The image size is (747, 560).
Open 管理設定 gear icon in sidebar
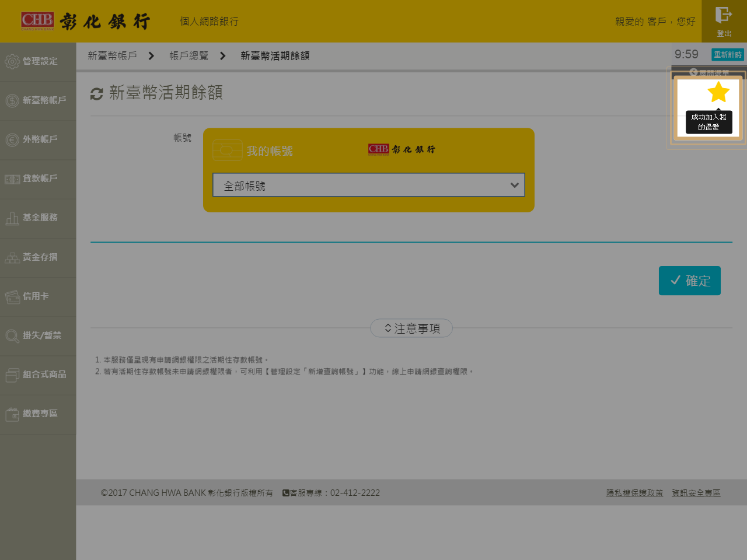tap(12, 61)
